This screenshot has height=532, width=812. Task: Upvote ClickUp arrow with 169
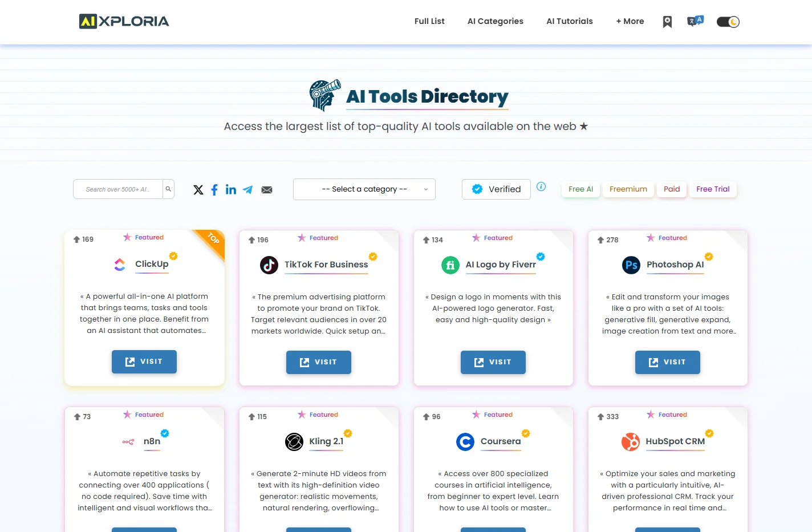coord(76,239)
